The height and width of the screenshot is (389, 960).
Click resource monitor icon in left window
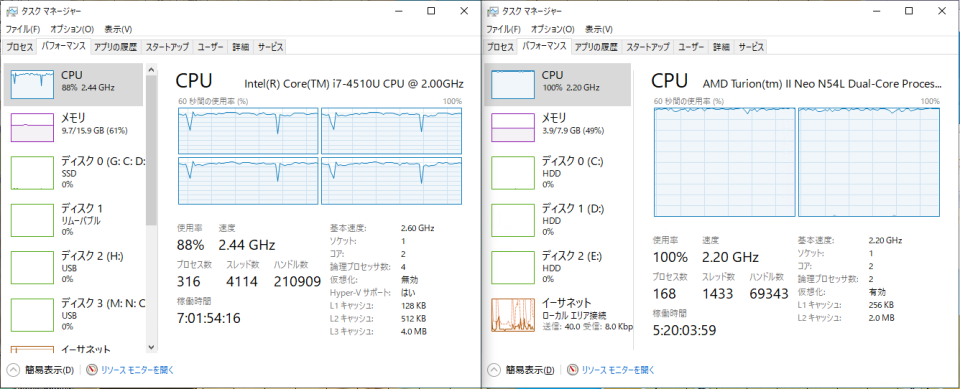(x=92, y=369)
